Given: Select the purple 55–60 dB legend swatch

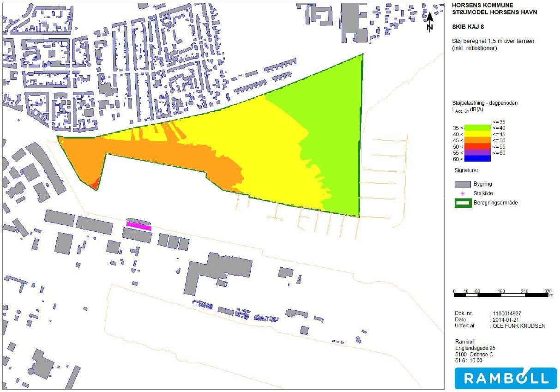Looking at the screenshot, I should [477, 152].
